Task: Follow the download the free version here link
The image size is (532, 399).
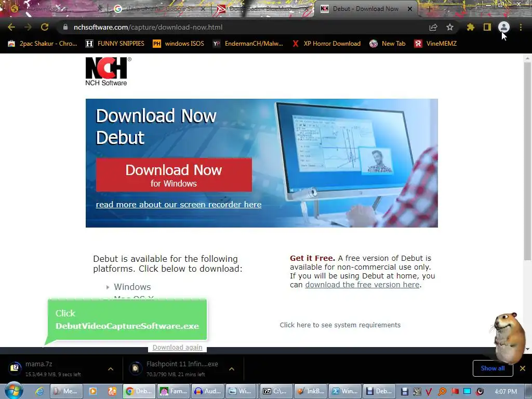Action: 362,285
